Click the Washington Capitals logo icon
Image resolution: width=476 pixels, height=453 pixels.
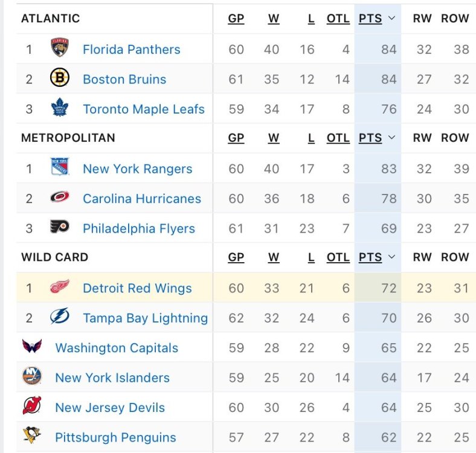32,347
